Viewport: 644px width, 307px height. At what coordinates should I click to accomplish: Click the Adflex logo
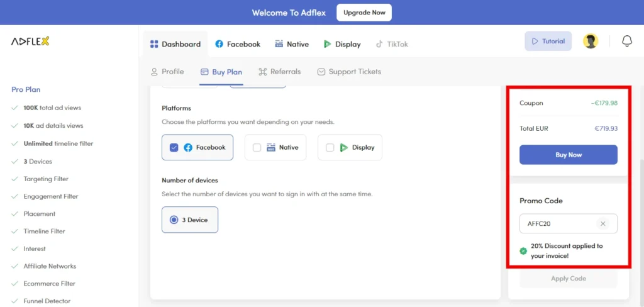[x=30, y=41]
